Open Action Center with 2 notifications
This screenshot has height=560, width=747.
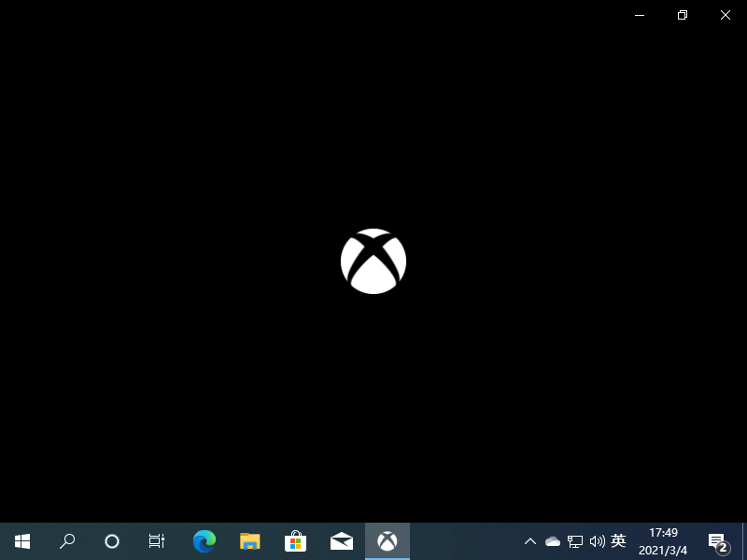tap(717, 541)
